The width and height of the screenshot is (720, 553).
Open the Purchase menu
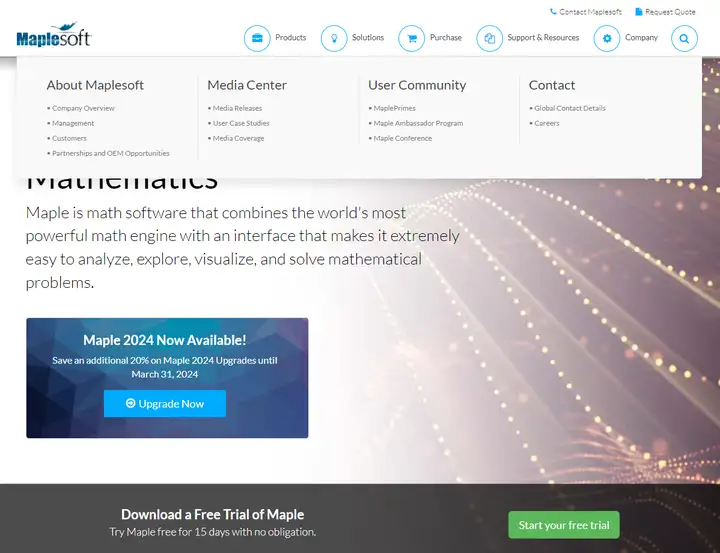[446, 38]
